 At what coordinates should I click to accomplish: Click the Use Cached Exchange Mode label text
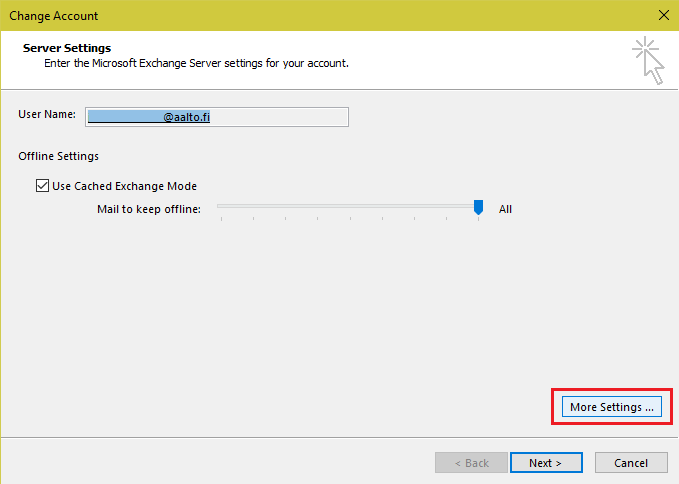124,186
